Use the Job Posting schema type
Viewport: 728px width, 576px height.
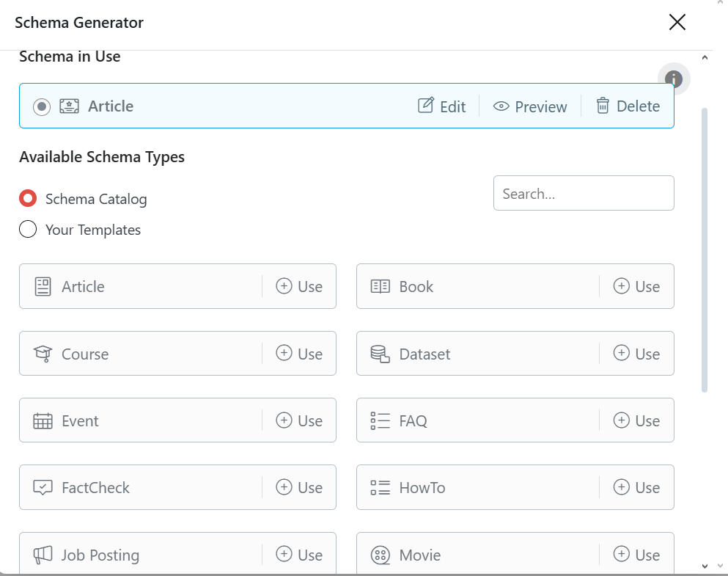(x=299, y=555)
